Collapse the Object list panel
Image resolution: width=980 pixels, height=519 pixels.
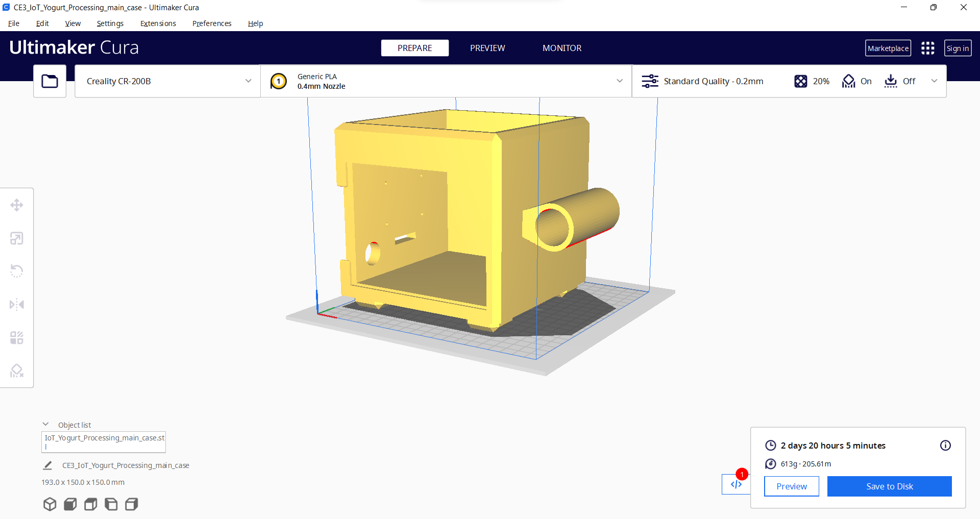45,424
